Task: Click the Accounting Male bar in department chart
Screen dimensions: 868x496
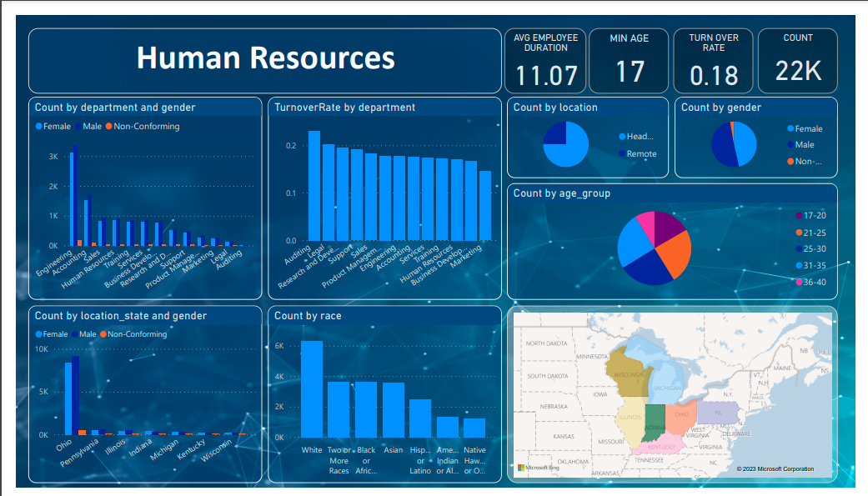Action: coord(90,220)
